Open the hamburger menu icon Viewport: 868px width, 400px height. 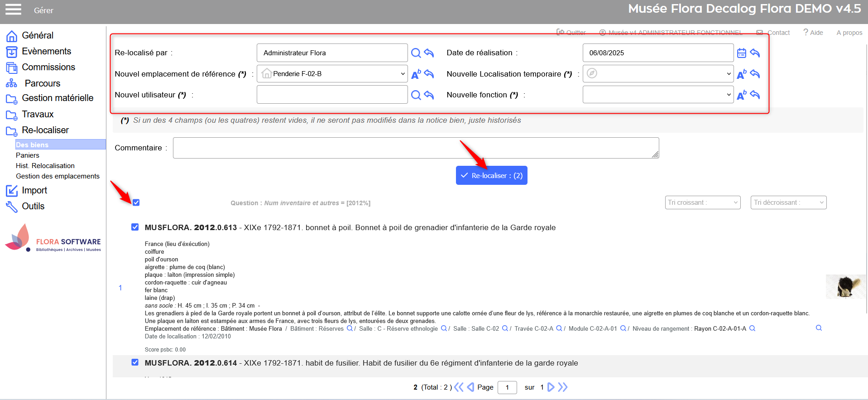(13, 10)
